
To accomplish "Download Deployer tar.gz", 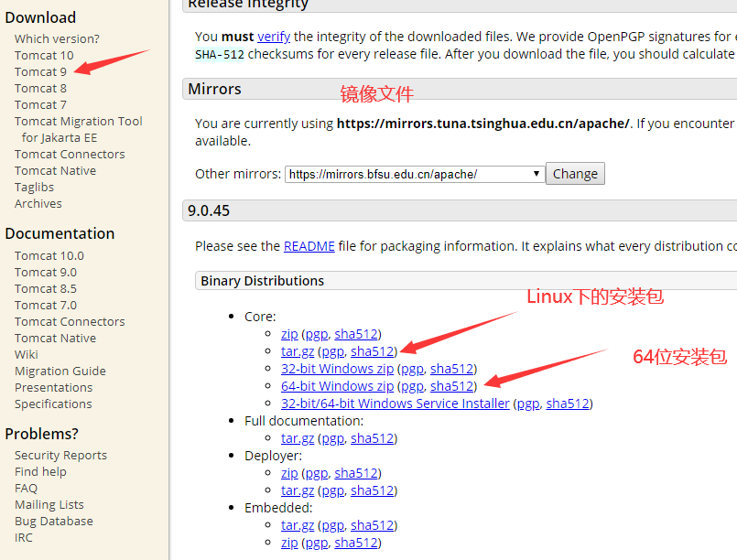I will coord(298,490).
